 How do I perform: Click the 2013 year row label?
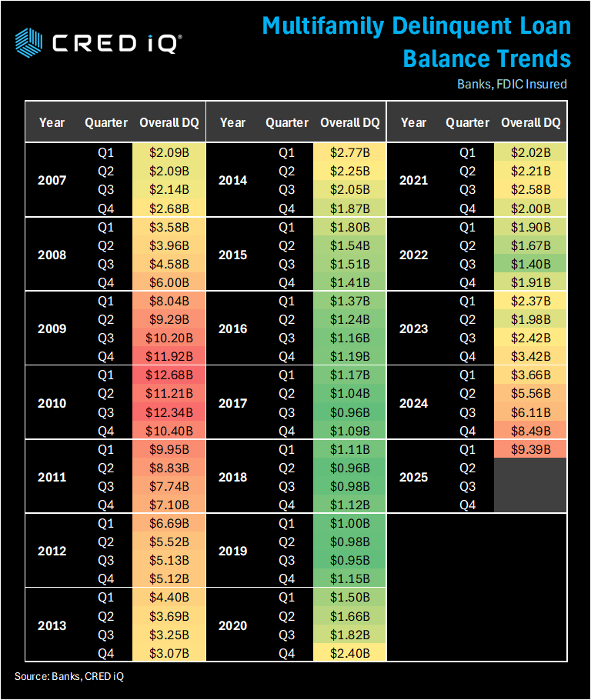point(52,625)
